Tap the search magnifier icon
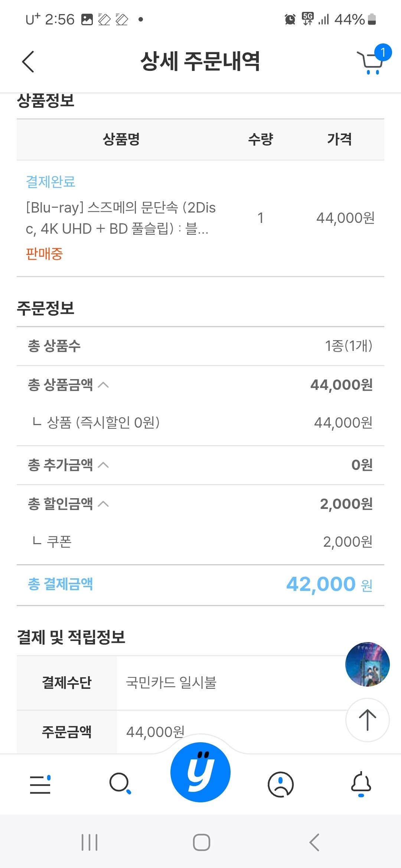 point(120,783)
